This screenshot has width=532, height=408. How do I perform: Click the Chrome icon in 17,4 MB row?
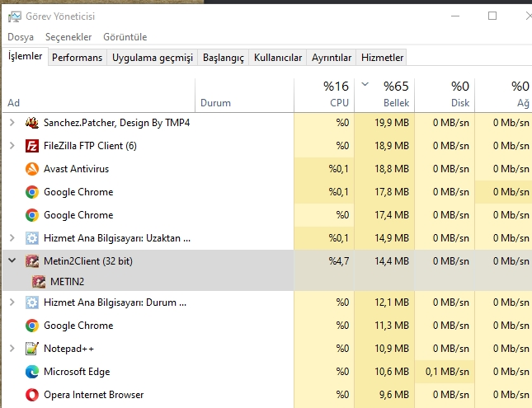pyautogui.click(x=32, y=215)
